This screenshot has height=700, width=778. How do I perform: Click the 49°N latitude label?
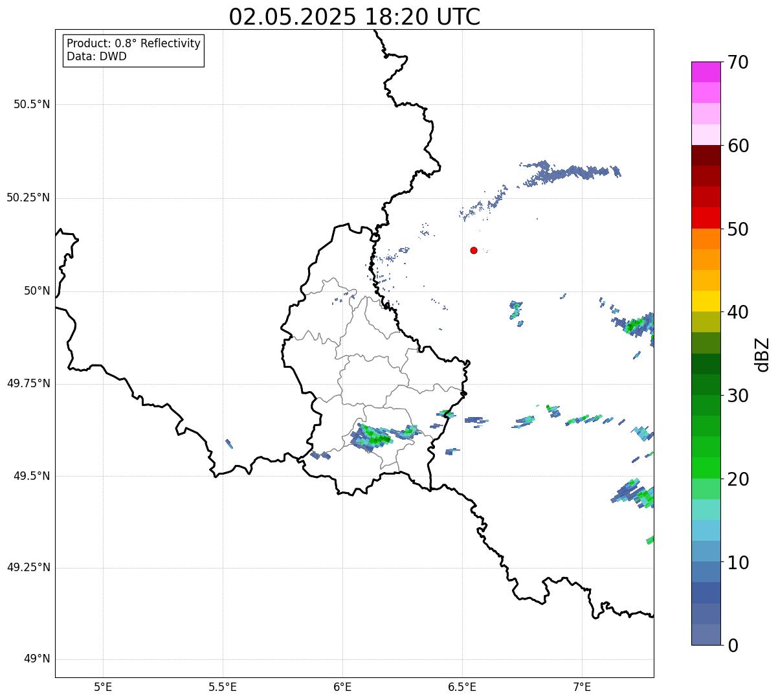37,659
